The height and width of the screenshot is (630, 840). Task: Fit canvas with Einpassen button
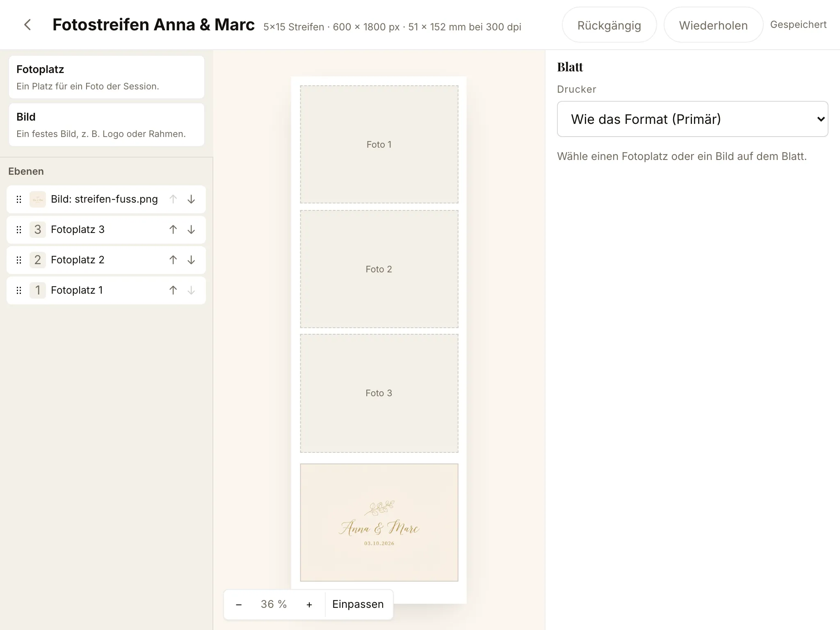[x=358, y=605]
